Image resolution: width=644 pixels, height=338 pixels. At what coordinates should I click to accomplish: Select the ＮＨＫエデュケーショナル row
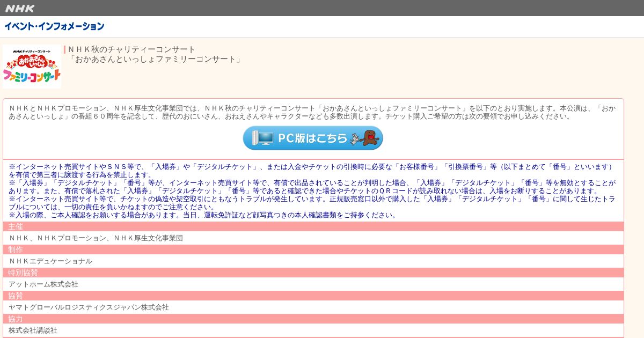click(313, 261)
